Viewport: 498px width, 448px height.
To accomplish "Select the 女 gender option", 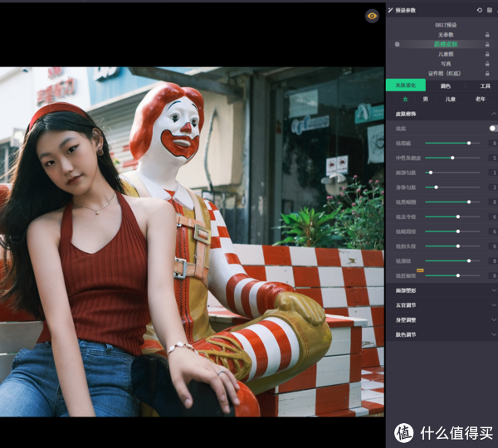I will tap(405, 99).
